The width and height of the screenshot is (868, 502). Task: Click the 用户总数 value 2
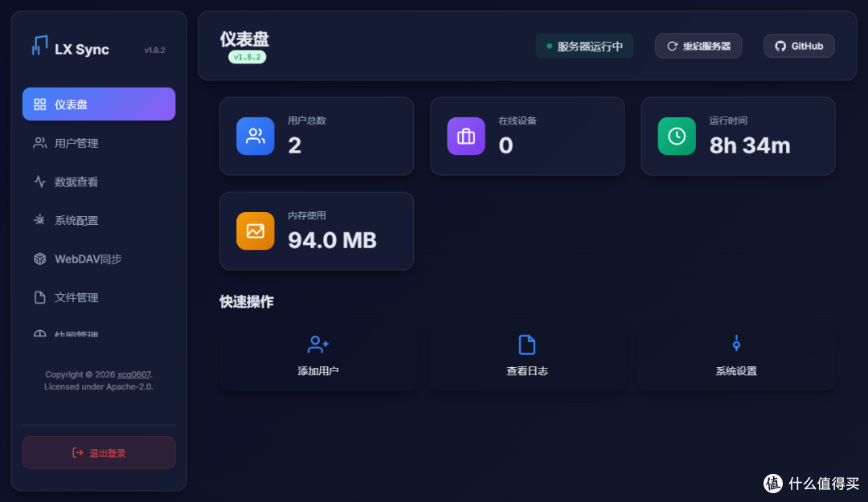(294, 145)
